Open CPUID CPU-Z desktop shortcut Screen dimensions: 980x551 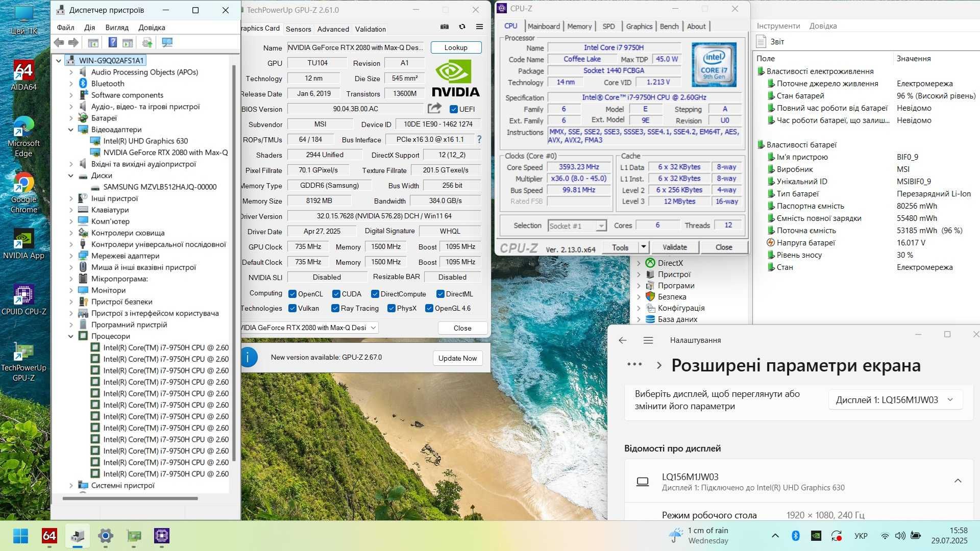click(23, 300)
